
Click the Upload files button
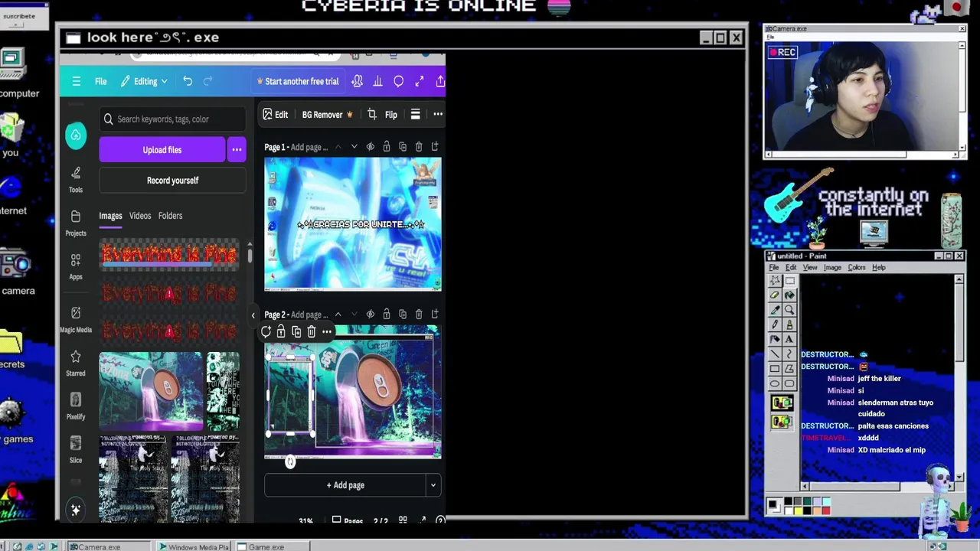(x=162, y=150)
